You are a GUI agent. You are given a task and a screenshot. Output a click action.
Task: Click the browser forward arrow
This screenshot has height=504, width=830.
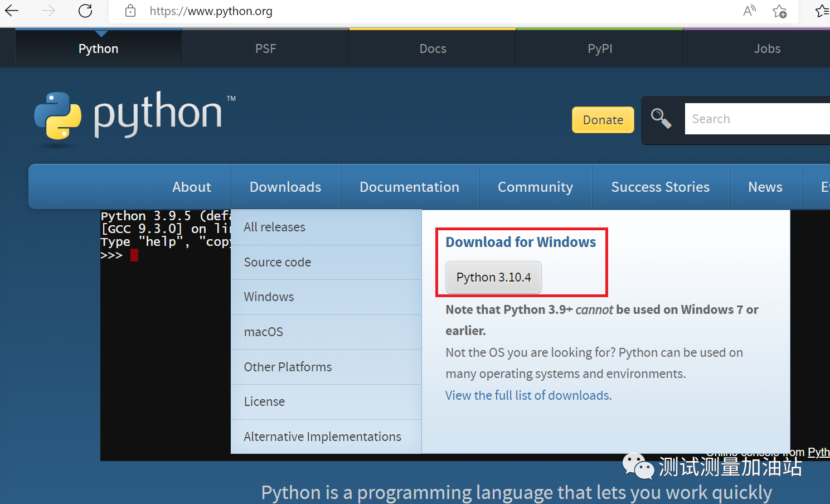[48, 11]
